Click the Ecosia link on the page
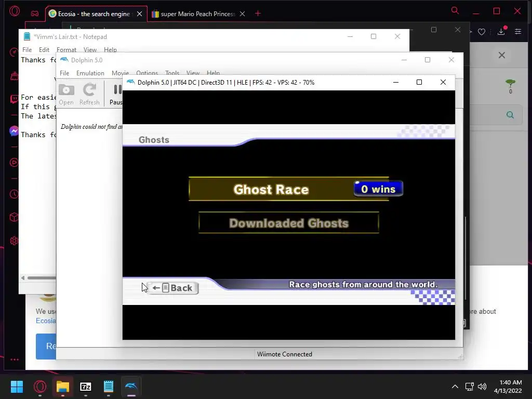The width and height of the screenshot is (532, 399). [46, 321]
